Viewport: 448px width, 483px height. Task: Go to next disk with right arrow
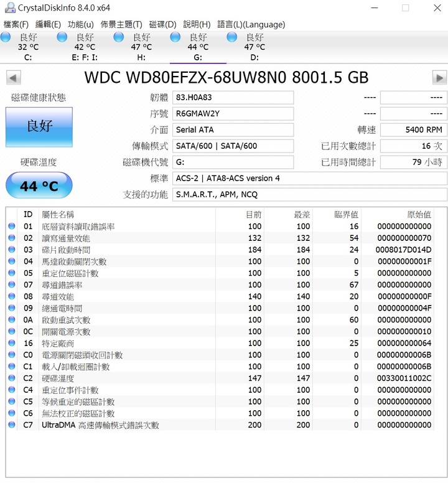(x=439, y=78)
